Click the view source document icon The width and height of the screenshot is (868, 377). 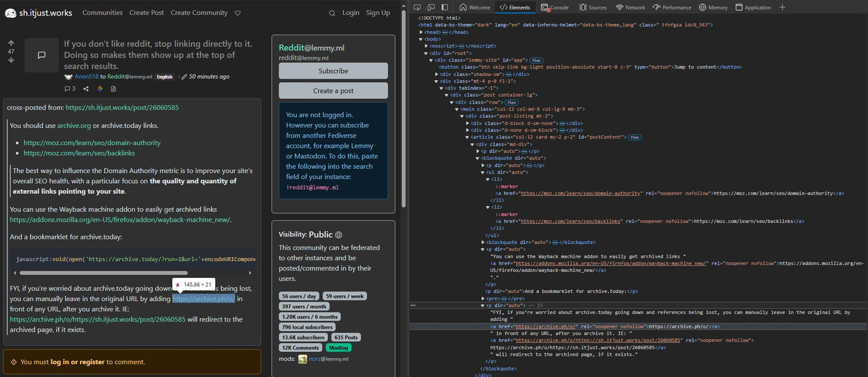point(113,88)
